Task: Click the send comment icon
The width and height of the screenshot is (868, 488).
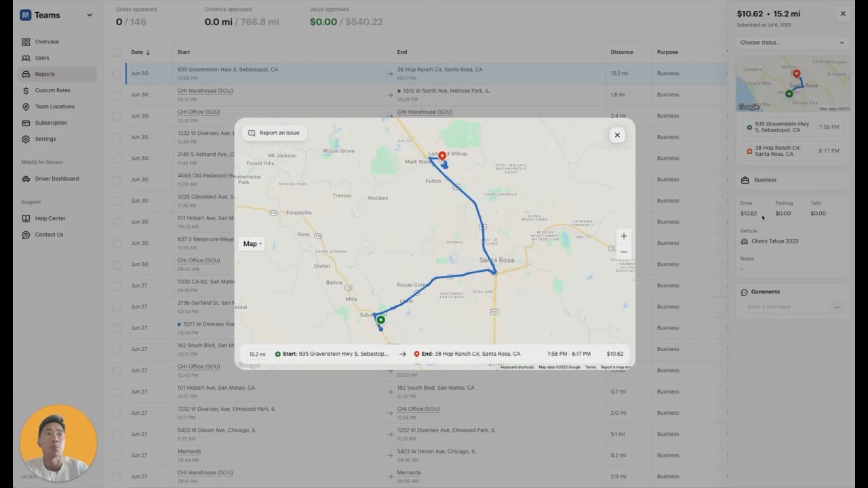Action: (x=837, y=307)
